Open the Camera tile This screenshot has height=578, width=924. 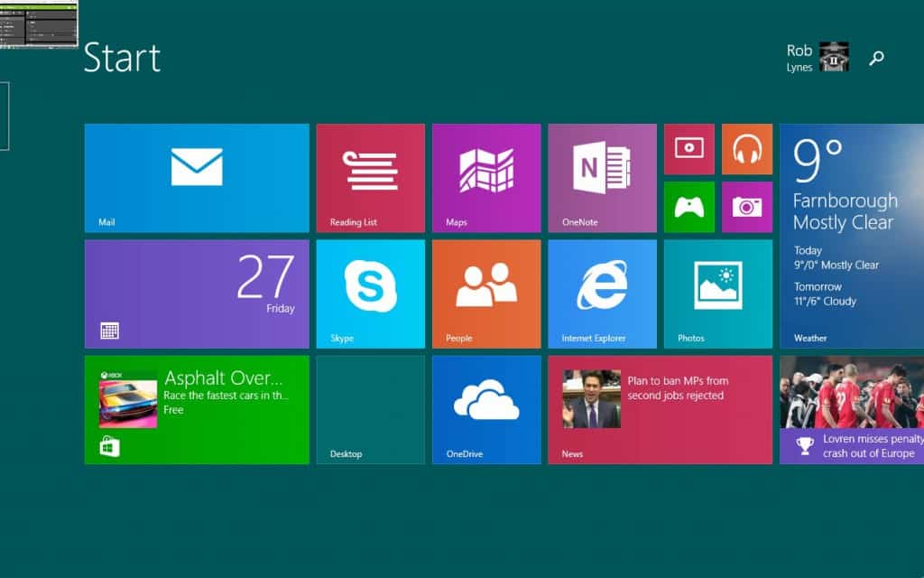747,207
